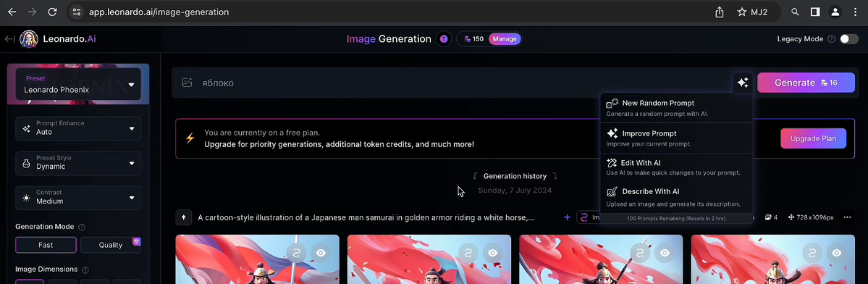Image resolution: width=868 pixels, height=284 pixels.
Task: Click the plus icon beside the samurai prompt
Action: pos(567,217)
